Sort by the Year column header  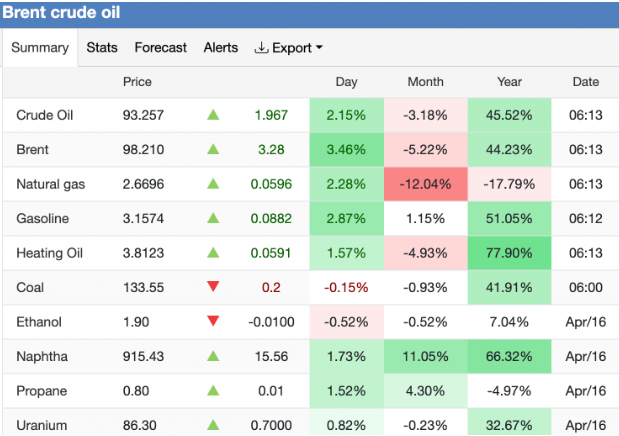(x=508, y=82)
